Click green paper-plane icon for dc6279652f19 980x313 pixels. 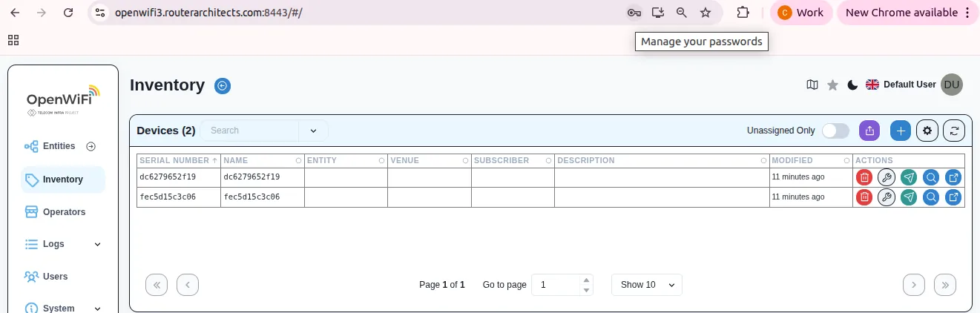click(908, 177)
